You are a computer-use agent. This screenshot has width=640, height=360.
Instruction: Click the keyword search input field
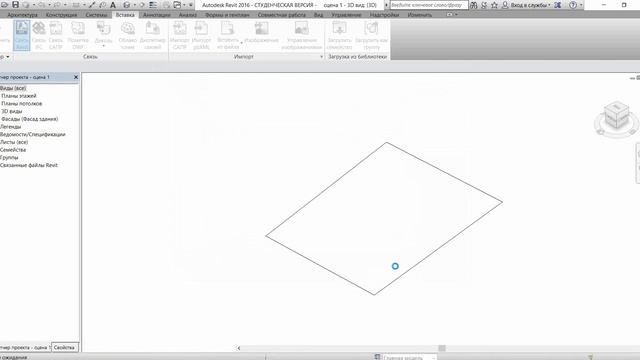[x=429, y=5]
